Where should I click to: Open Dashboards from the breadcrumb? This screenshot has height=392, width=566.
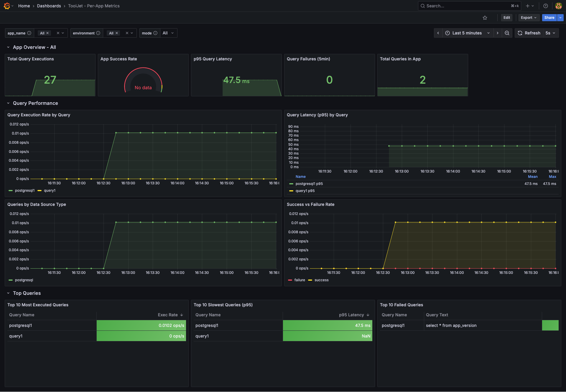pyautogui.click(x=49, y=6)
